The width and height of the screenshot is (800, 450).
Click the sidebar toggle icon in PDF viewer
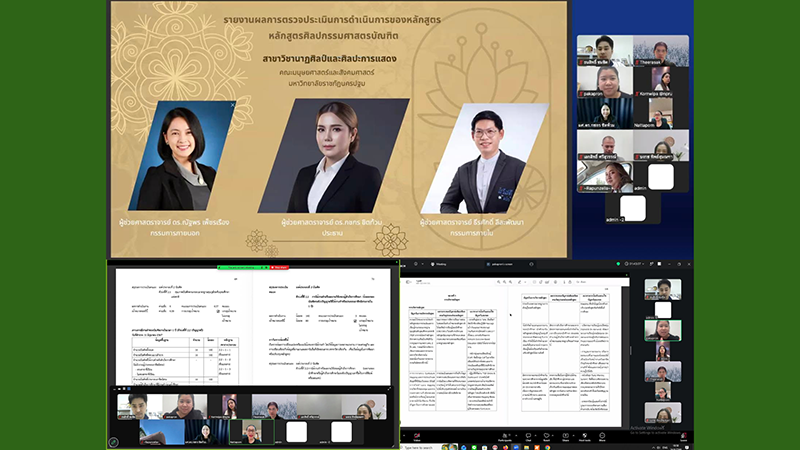[408, 282]
